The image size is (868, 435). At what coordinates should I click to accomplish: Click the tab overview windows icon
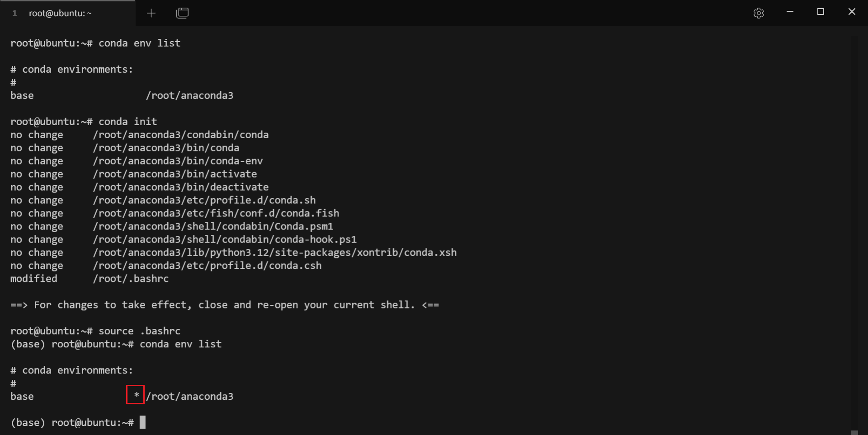pyautogui.click(x=182, y=13)
